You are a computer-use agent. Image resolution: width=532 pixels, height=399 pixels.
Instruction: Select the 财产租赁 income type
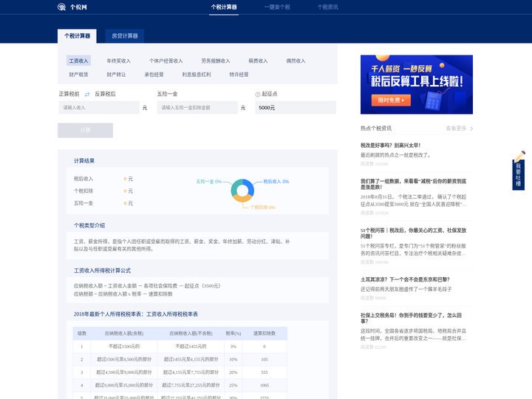(79, 75)
